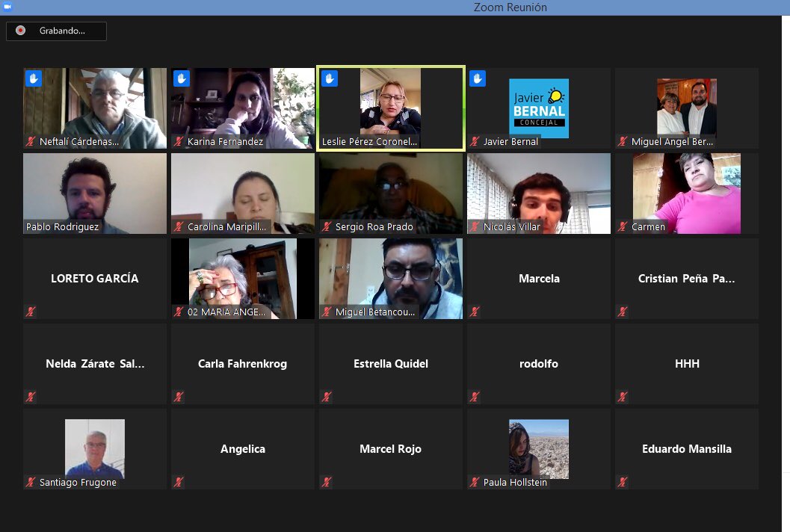
Task: Click muted mic icon on Cristian Peña tile
Action: click(623, 312)
